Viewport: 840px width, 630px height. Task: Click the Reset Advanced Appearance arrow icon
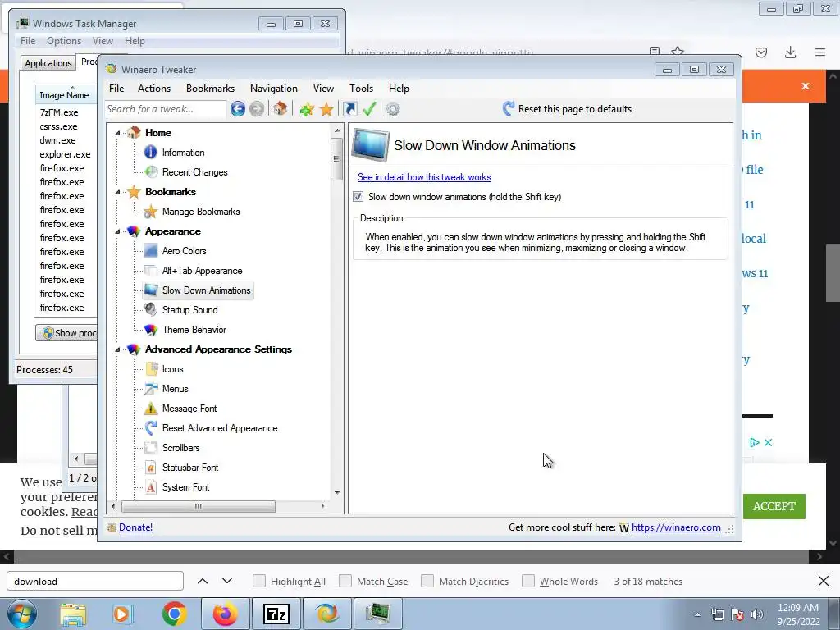(151, 428)
